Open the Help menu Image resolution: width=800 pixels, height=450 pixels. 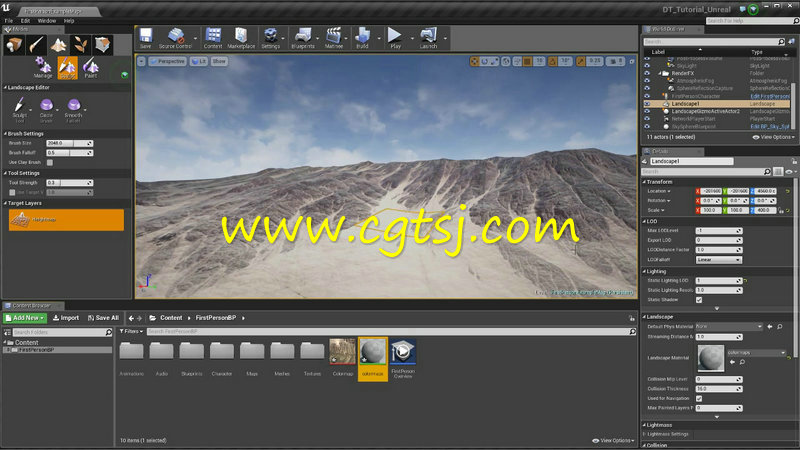69,21
